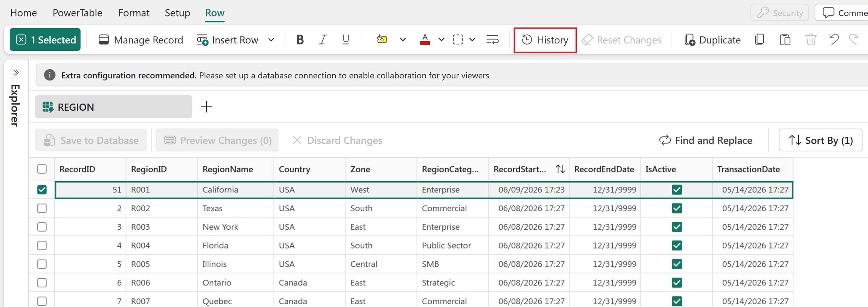The image size is (868, 307).
Task: Toggle the select-all header checkbox
Action: click(x=42, y=169)
